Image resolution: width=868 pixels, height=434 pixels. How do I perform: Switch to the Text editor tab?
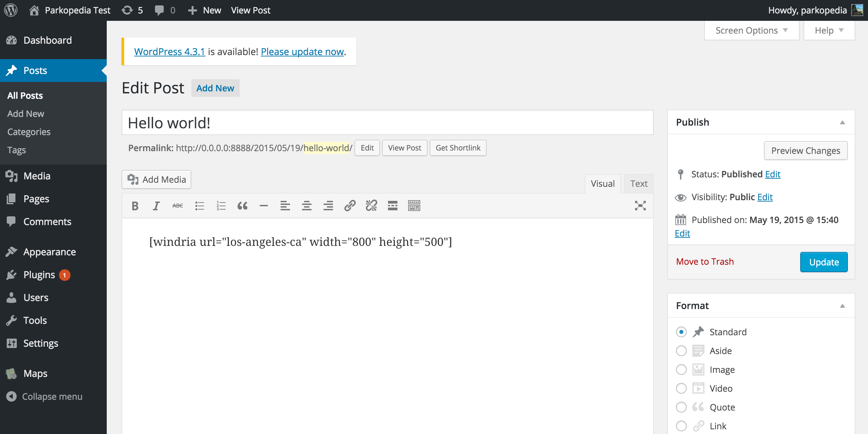(x=639, y=183)
